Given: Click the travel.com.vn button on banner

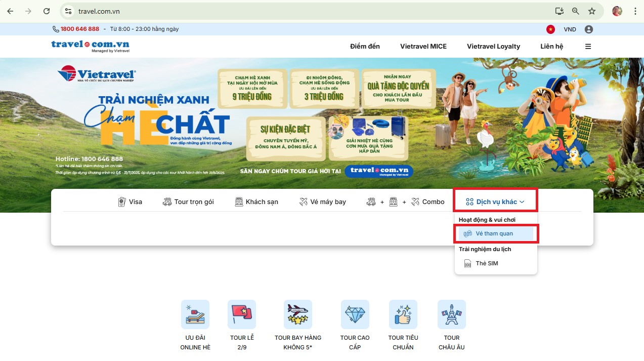Looking at the screenshot, I should click(379, 171).
